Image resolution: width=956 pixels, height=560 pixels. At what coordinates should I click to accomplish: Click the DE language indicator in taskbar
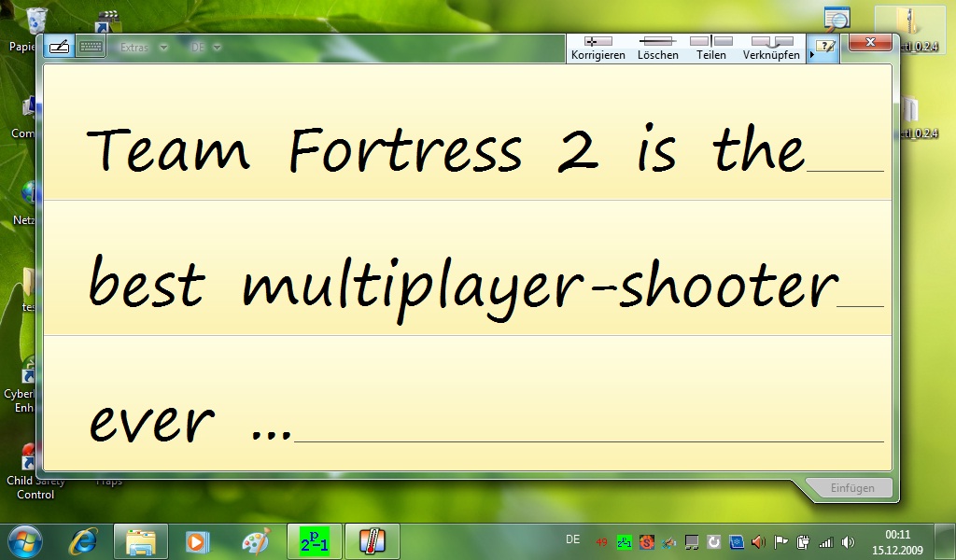click(x=572, y=539)
